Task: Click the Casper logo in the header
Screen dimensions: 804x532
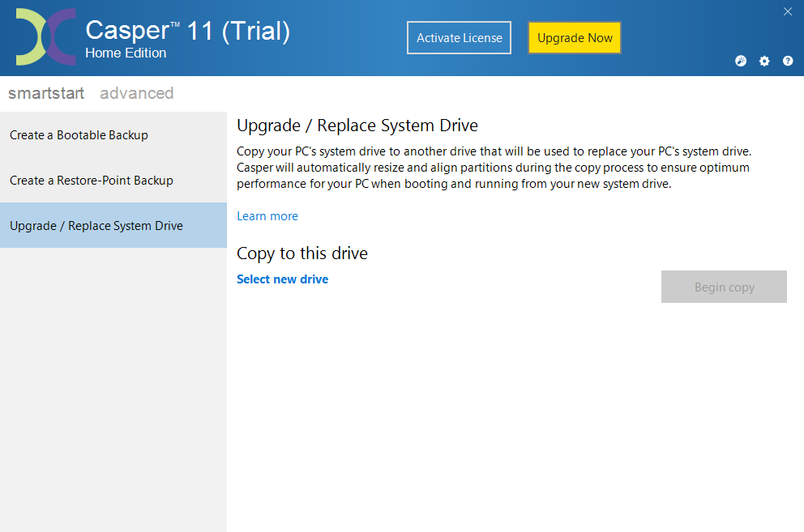Action: [46, 37]
